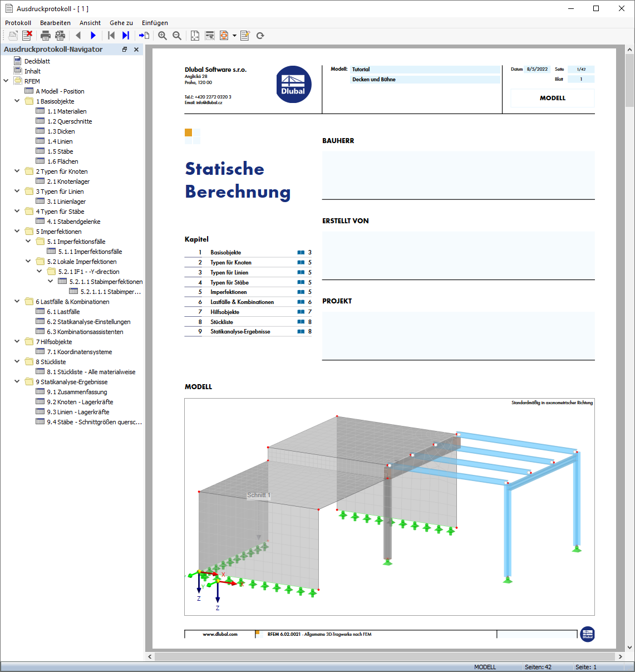Collapse the 9 Statikanalyse-Ergebnisse folder
The width and height of the screenshot is (635, 672).
17,381
